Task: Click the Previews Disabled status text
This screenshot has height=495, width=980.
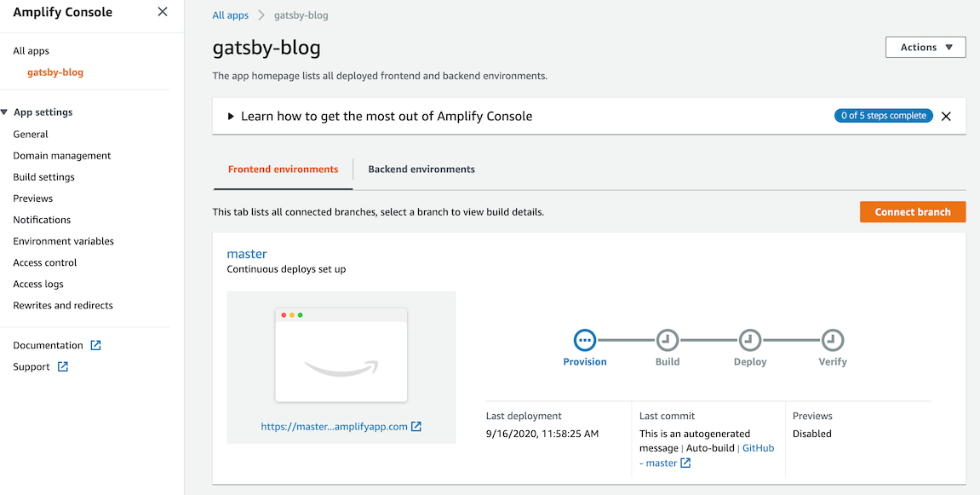Action: click(x=812, y=434)
